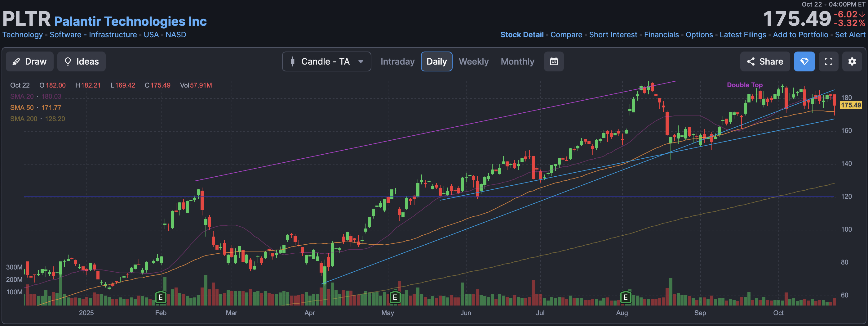
Task: Click Palantir Technologies Inc company name
Action: (x=131, y=21)
